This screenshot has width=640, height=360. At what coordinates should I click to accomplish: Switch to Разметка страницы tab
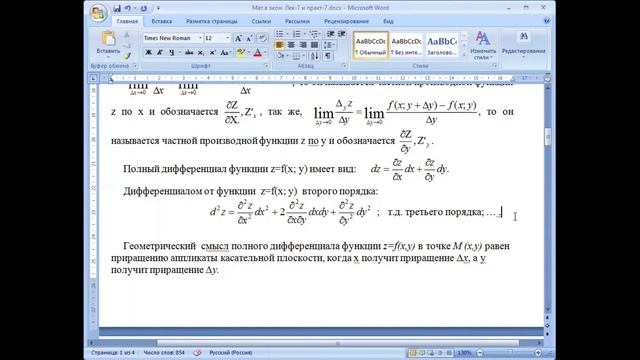(211, 21)
